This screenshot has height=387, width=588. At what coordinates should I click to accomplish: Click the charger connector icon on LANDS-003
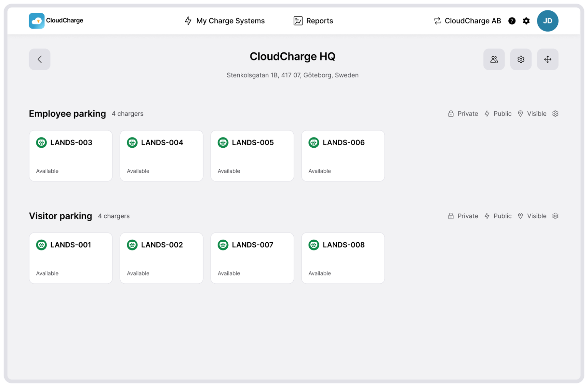click(41, 142)
